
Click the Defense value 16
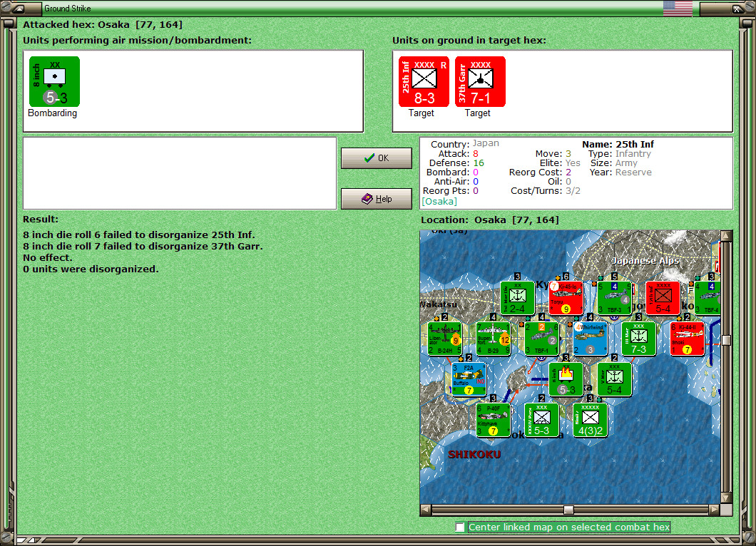tap(479, 163)
